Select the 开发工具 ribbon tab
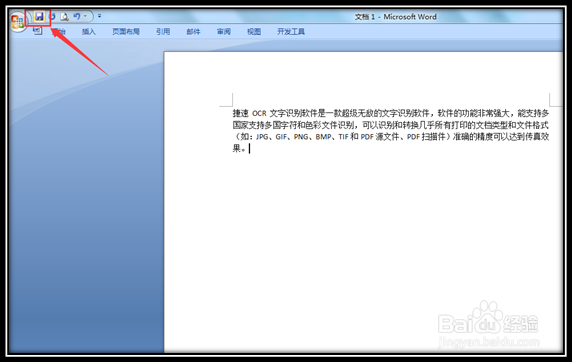Viewport: 572px width, 362px height. pos(291,32)
